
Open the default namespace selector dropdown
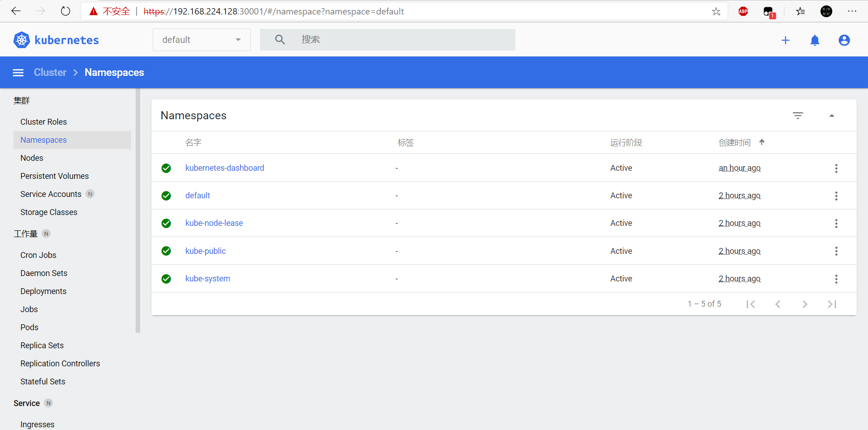pos(202,40)
